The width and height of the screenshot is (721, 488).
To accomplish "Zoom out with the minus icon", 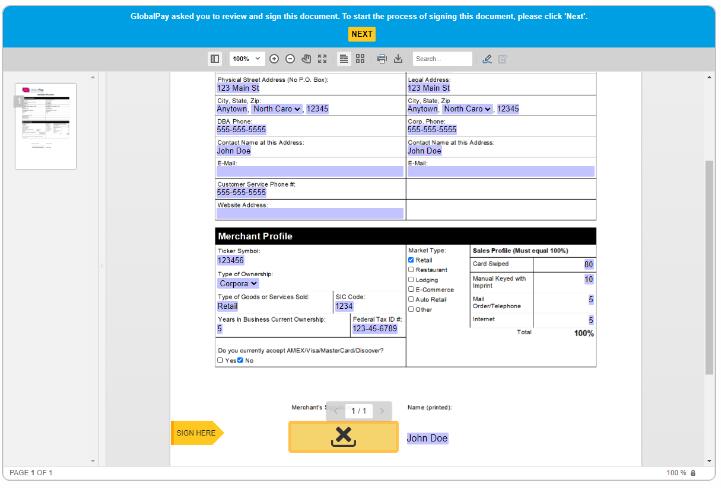I will (290, 59).
